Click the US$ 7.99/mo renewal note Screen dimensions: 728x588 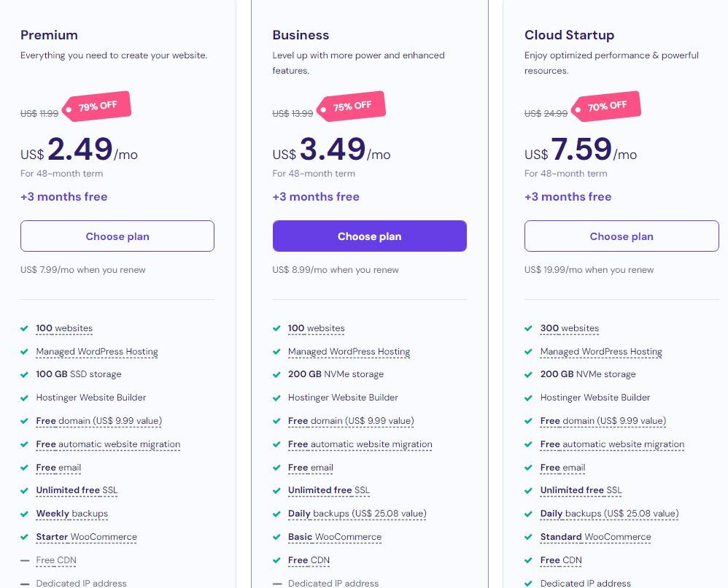point(83,270)
